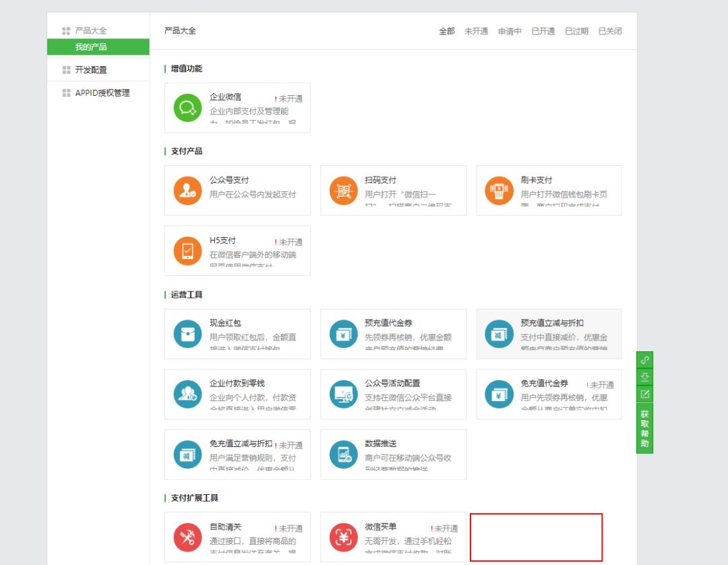Select the 全部 filter tab
The width and height of the screenshot is (728, 565).
coord(447,31)
